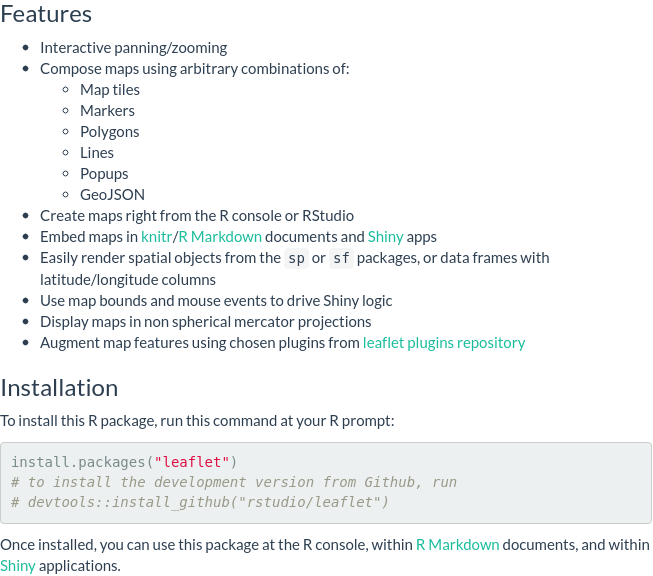Click the Lines list item
653x576 pixels.
point(97,153)
